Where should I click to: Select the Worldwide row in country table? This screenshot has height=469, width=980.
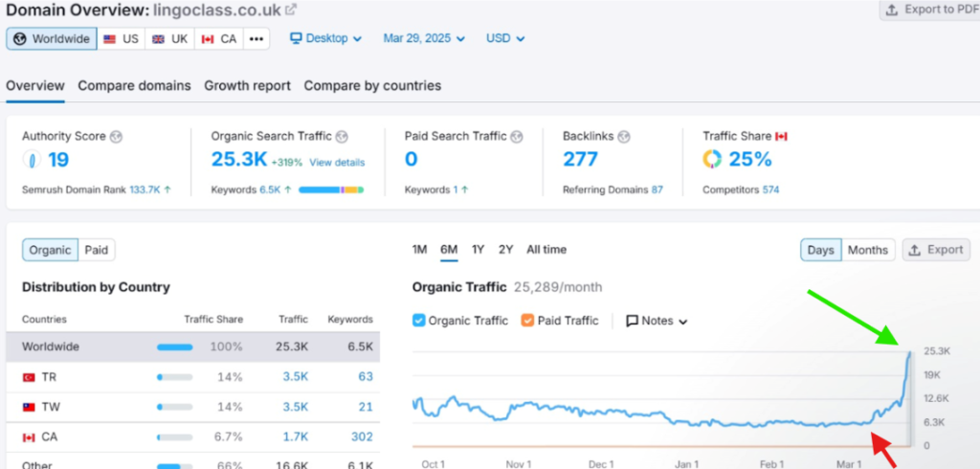193,346
